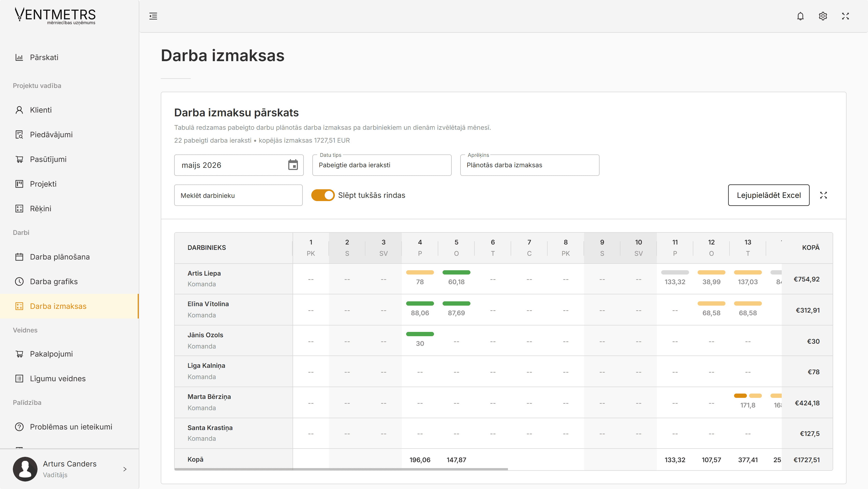The height and width of the screenshot is (489, 868).
Task: Open Problēmas un ieteikumi page
Action: pos(69,427)
